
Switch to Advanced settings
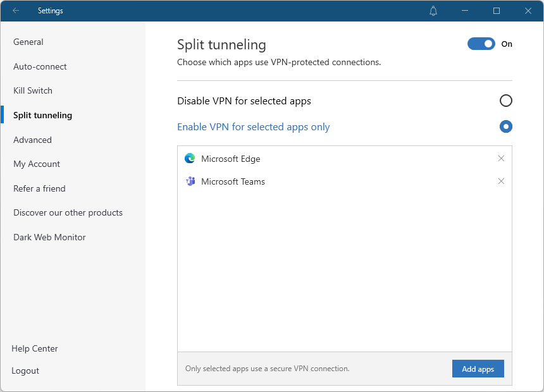pos(32,140)
